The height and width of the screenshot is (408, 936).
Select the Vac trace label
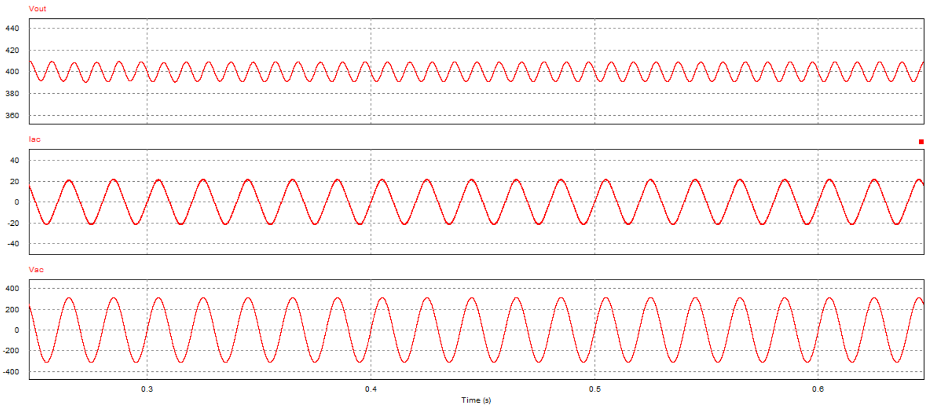tap(12, 269)
